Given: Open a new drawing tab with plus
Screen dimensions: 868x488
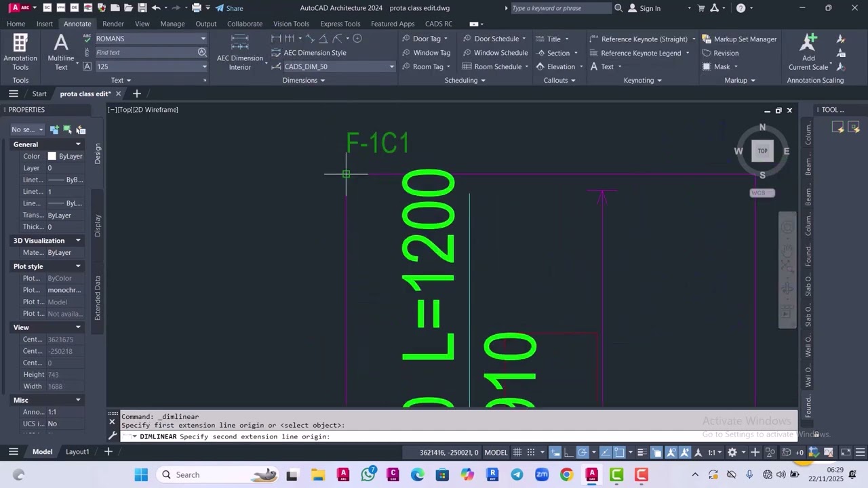Looking at the screenshot, I should [136, 94].
